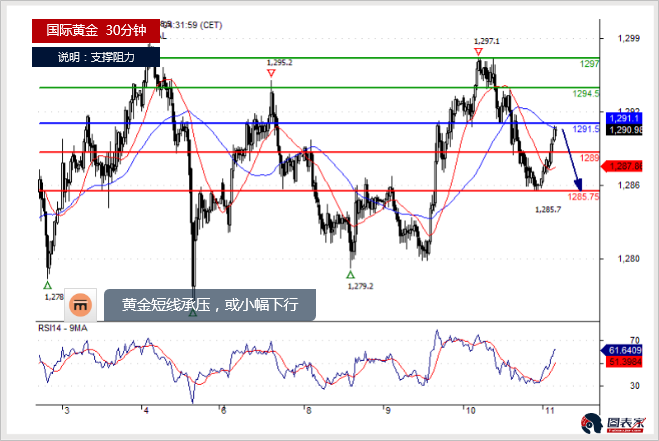Click the 1,299 price axis label

pyautogui.click(x=628, y=38)
